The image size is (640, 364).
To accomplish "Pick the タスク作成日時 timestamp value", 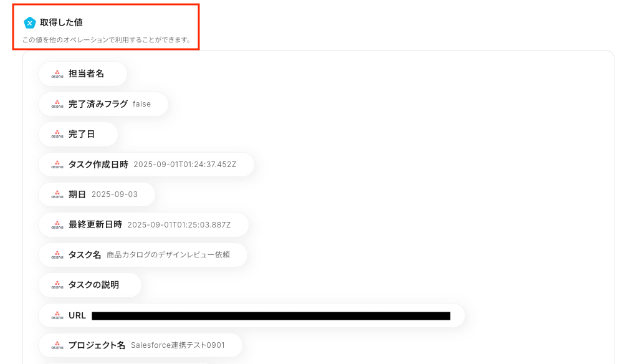I will (185, 165).
